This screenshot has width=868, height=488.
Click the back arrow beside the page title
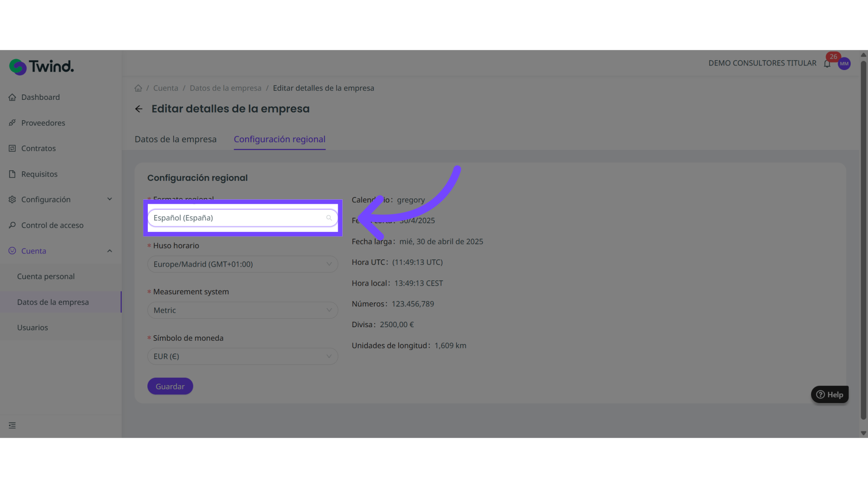[139, 109]
